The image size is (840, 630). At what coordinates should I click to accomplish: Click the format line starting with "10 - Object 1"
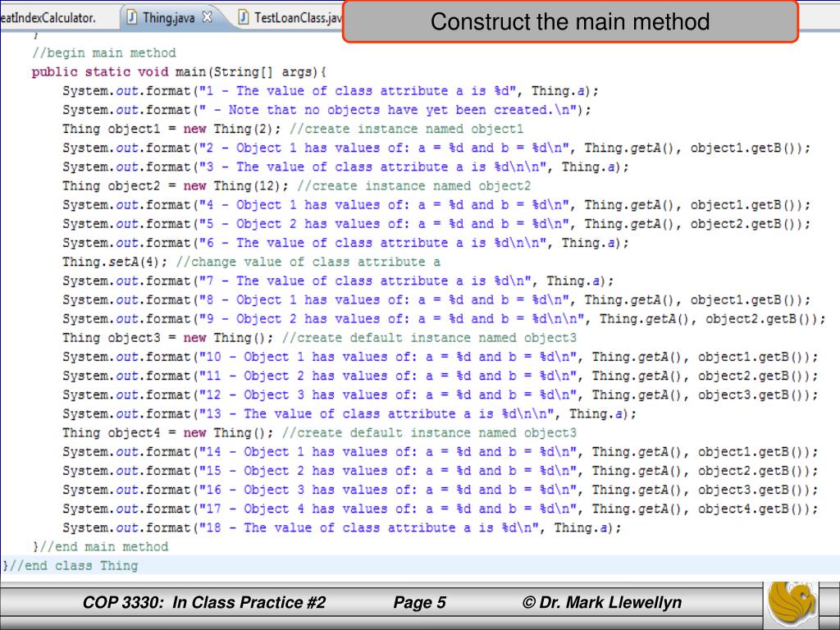pyautogui.click(x=441, y=358)
